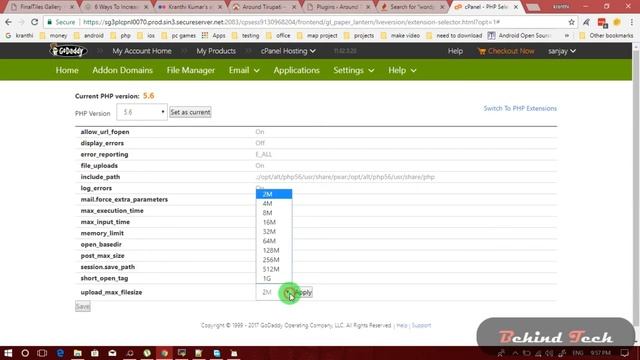Open the shopping cart Checkout Now
640x360 pixels.
coord(506,51)
